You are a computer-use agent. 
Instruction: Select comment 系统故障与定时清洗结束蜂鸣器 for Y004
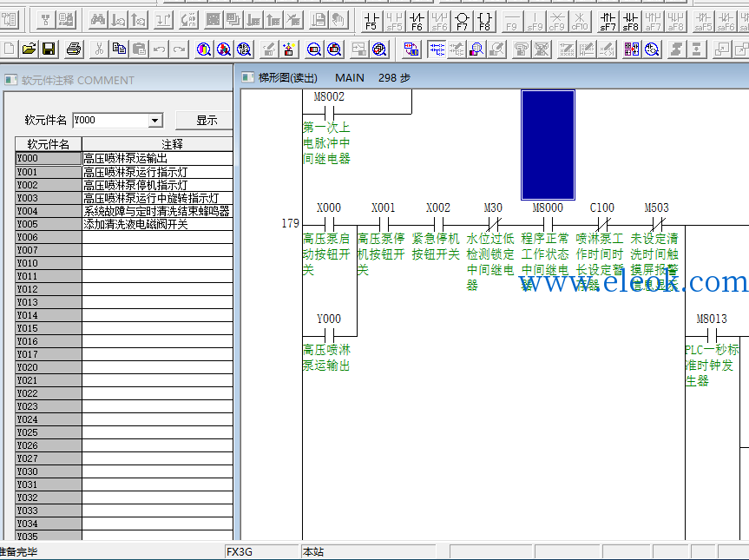click(x=158, y=211)
